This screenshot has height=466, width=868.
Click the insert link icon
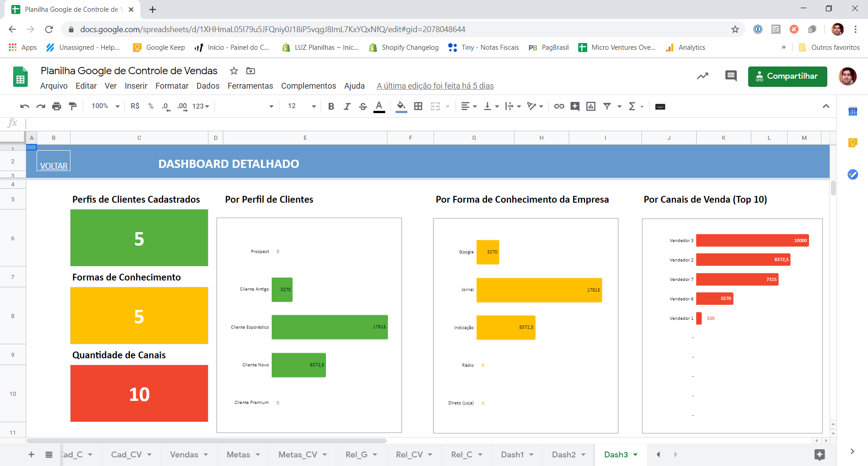559,106
